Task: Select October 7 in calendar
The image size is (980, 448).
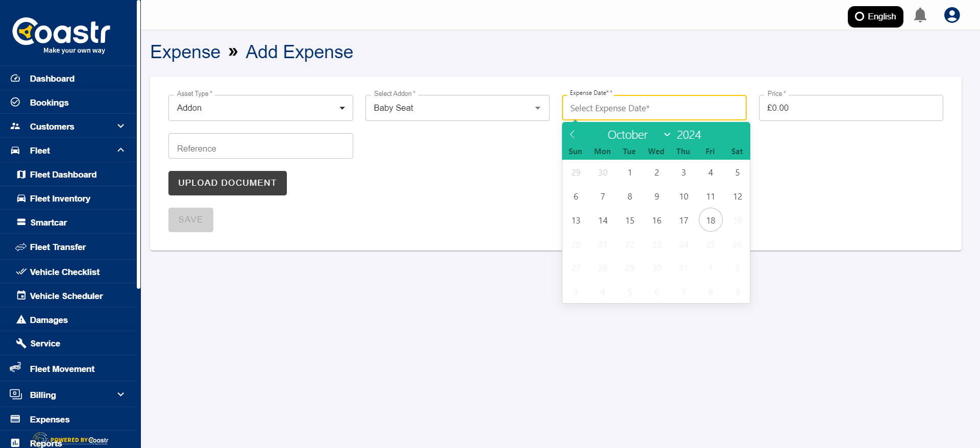Action: (x=603, y=196)
